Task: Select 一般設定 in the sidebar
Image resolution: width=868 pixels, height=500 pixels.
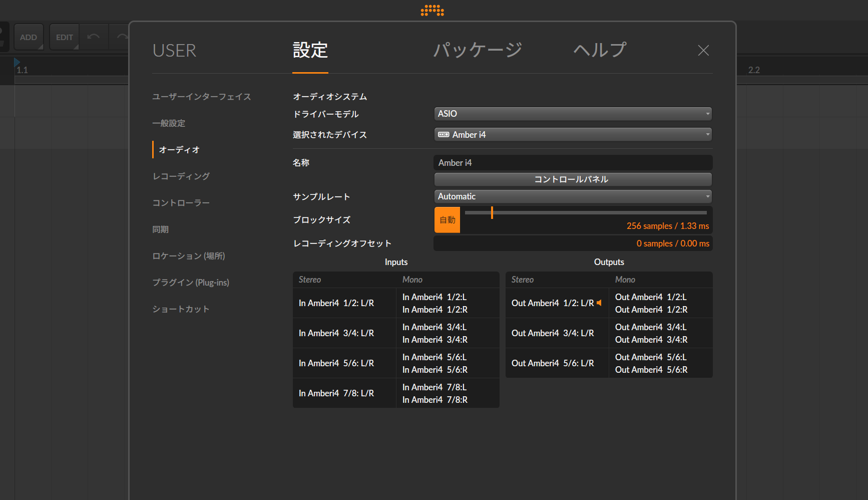Action: [x=169, y=123]
